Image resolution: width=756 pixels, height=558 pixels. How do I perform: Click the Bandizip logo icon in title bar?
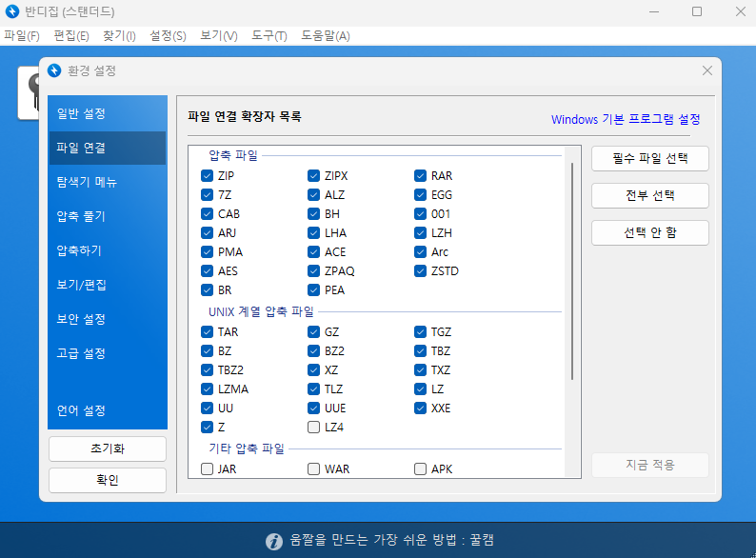click(x=11, y=11)
